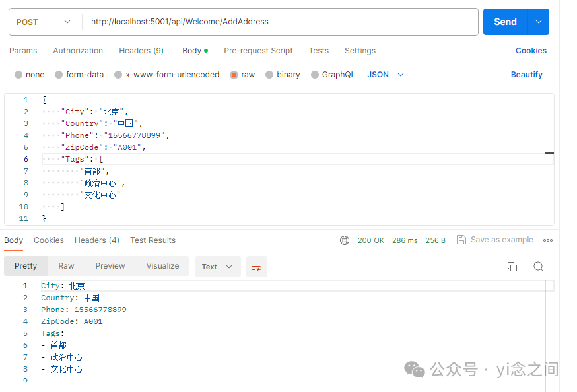Open the response Headers (4) tab
577x392 pixels.
pos(97,240)
